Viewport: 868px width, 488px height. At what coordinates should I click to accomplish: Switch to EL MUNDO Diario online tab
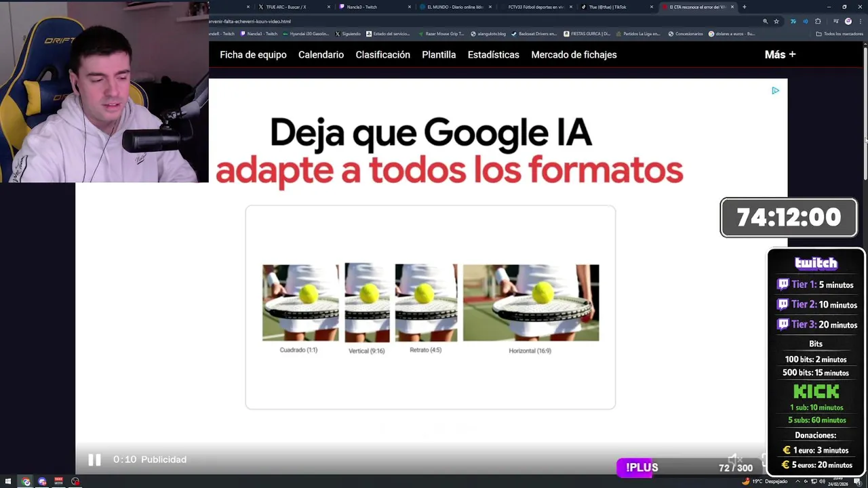[x=456, y=7]
